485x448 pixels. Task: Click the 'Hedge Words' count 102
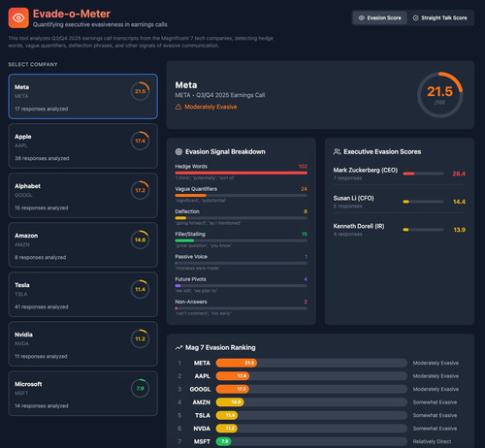[x=303, y=167]
